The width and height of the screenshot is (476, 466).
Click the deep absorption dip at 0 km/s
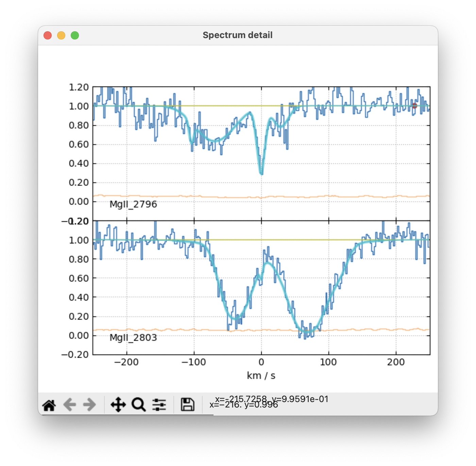(262, 173)
